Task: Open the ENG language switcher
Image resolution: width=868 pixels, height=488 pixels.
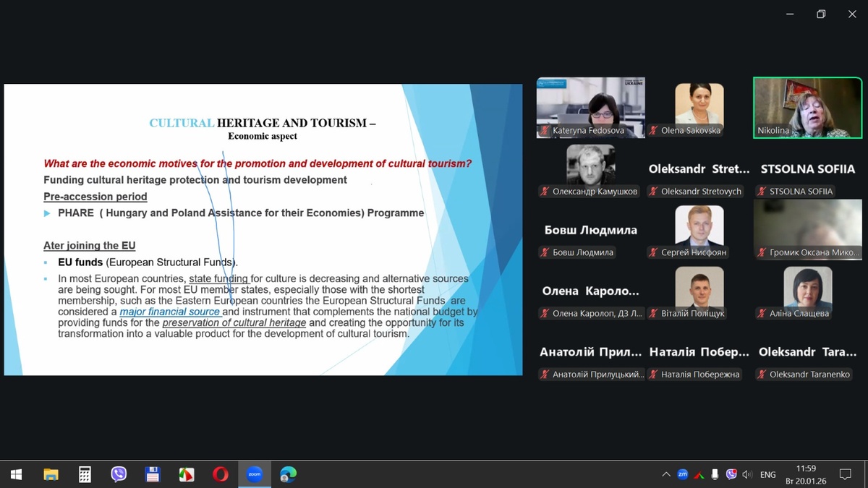Action: tap(768, 474)
